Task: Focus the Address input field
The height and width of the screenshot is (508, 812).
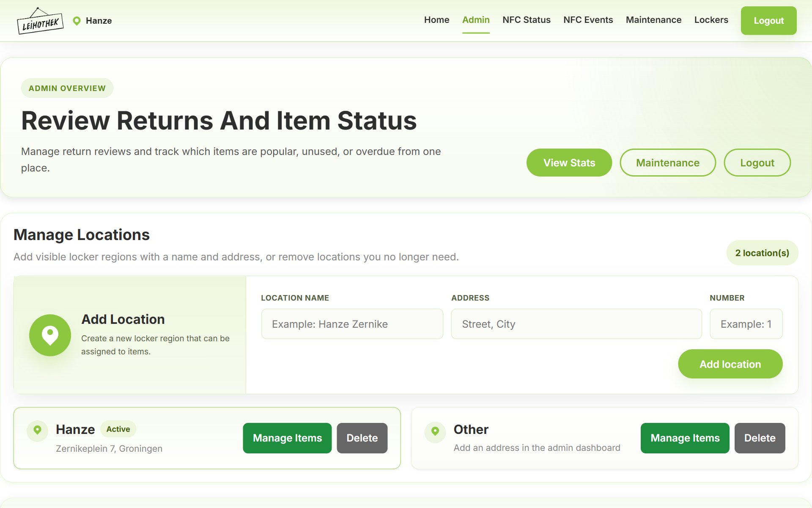Action: (x=576, y=324)
